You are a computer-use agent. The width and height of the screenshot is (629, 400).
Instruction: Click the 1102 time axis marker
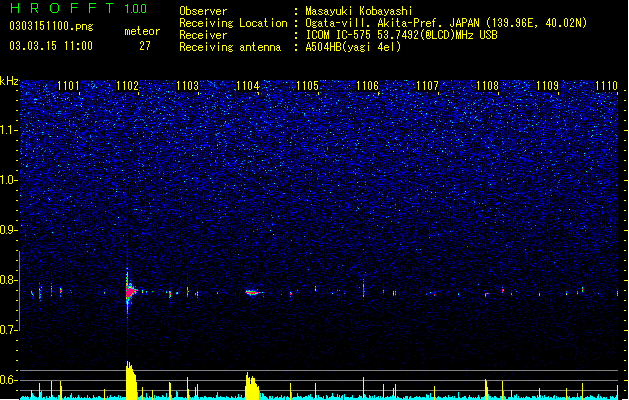(x=128, y=85)
